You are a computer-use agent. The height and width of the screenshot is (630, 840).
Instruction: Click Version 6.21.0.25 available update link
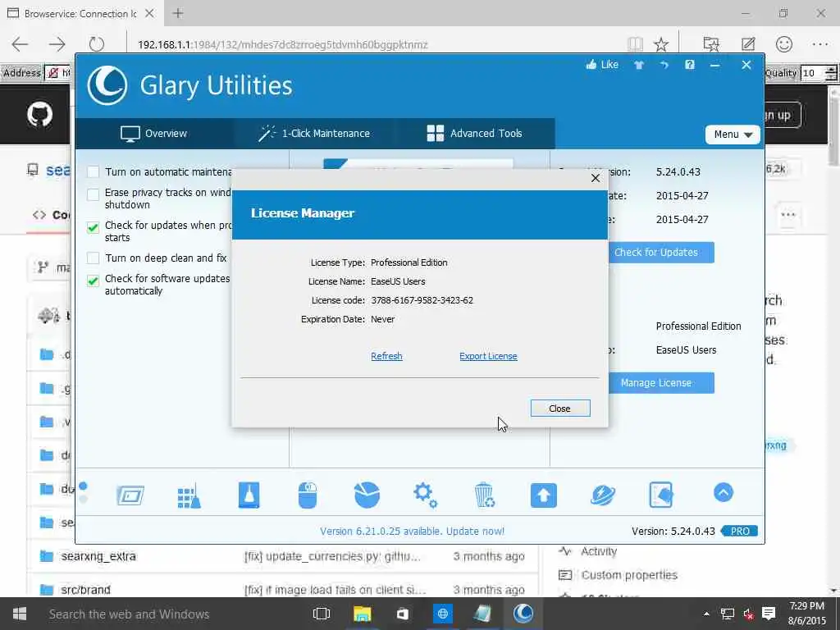[x=412, y=532]
